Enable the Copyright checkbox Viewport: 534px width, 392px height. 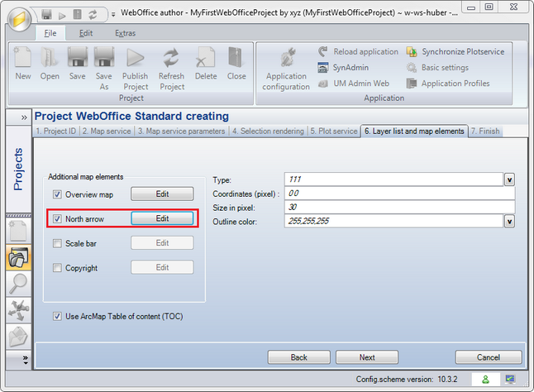point(57,268)
